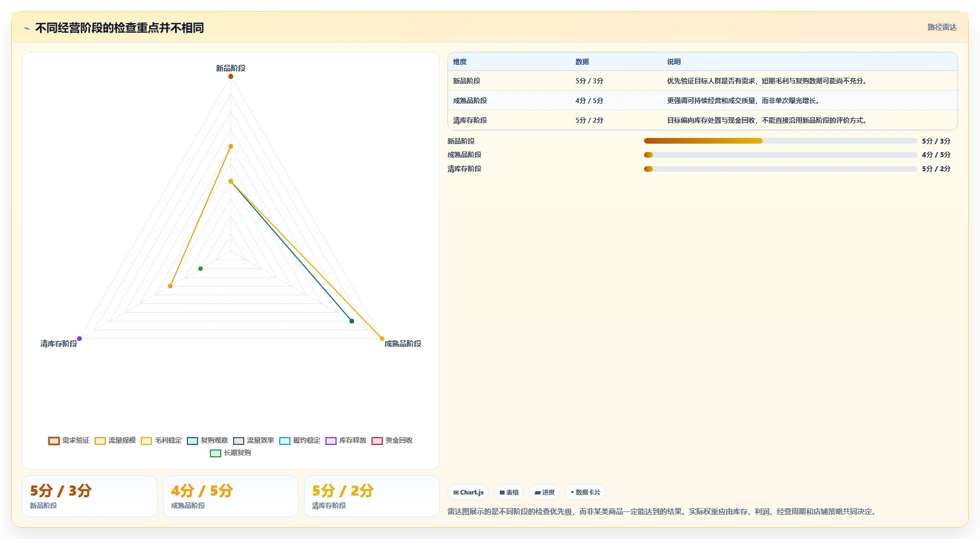
Task: Hide the 流量效率 legend series
Action: point(253,440)
